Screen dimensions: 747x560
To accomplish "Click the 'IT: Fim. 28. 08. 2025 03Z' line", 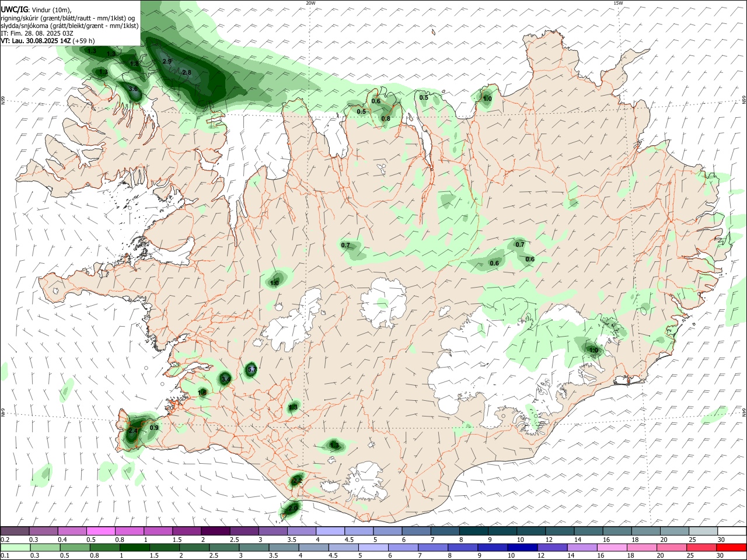I will 37,33.
